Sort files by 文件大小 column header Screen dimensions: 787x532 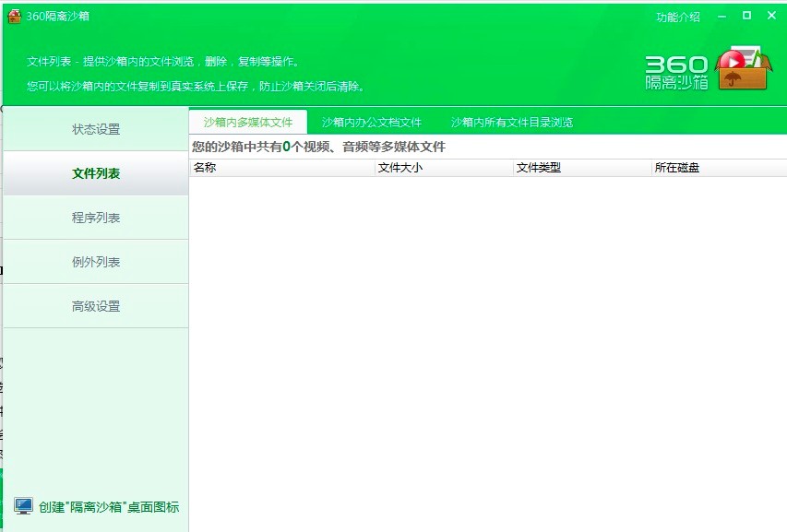[443, 168]
